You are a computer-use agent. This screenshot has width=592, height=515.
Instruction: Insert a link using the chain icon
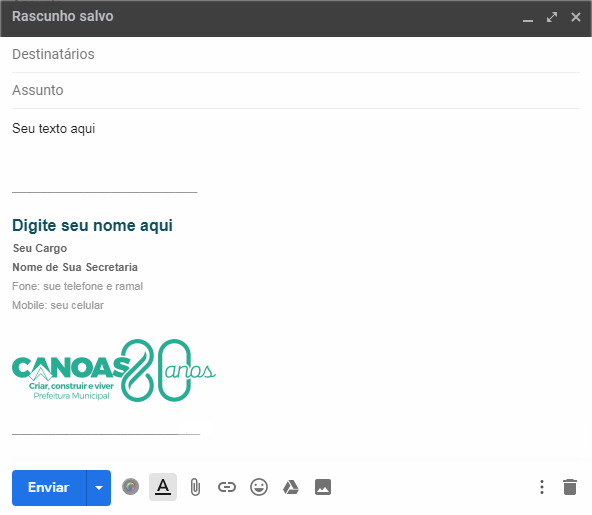227,487
